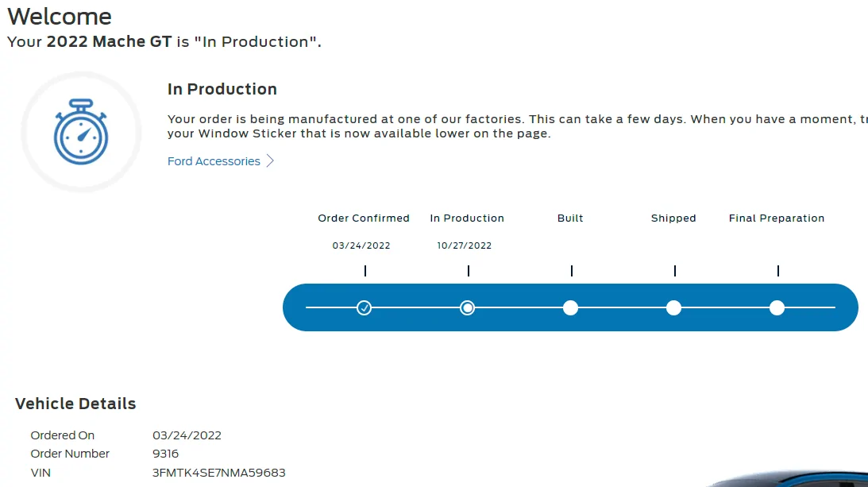Click the stopwatch In Production icon
Screen dimensions: 868x487
[x=81, y=132]
